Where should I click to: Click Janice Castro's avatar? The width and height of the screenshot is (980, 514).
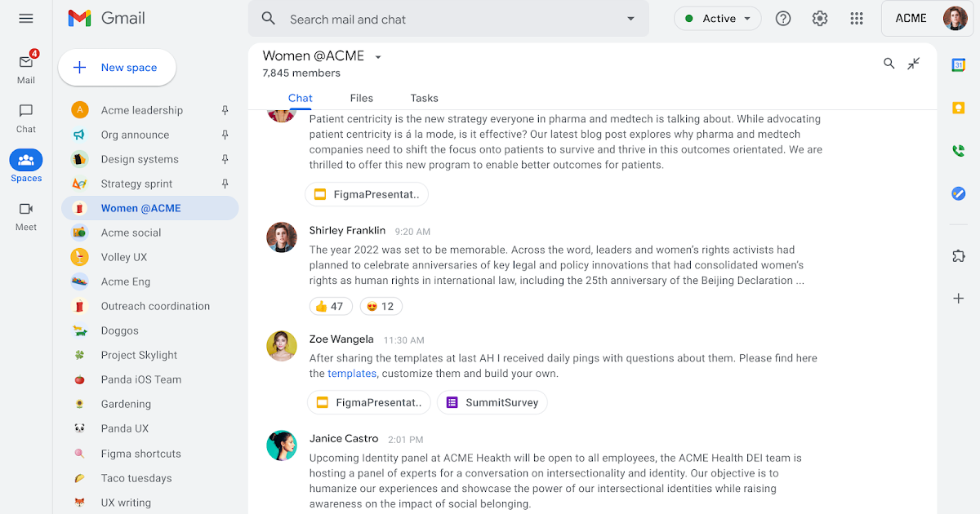point(282,445)
